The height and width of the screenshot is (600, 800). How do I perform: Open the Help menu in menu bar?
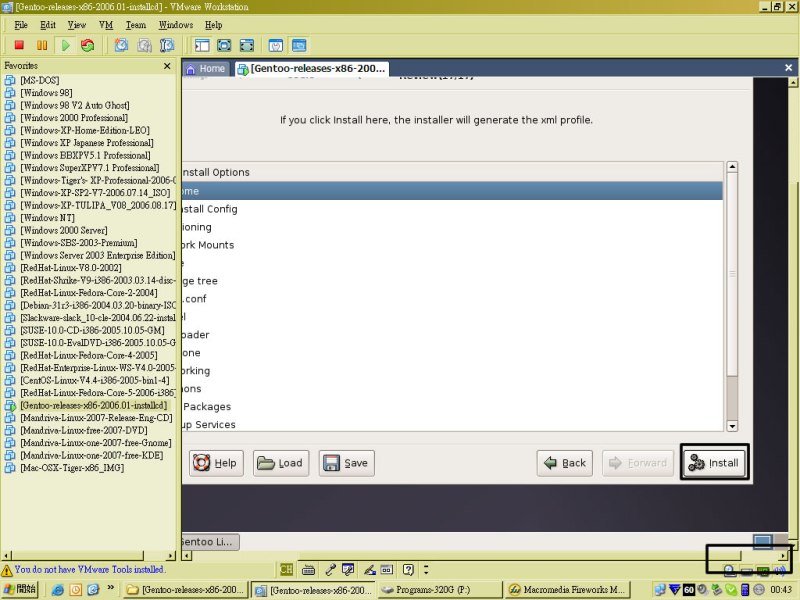213,25
